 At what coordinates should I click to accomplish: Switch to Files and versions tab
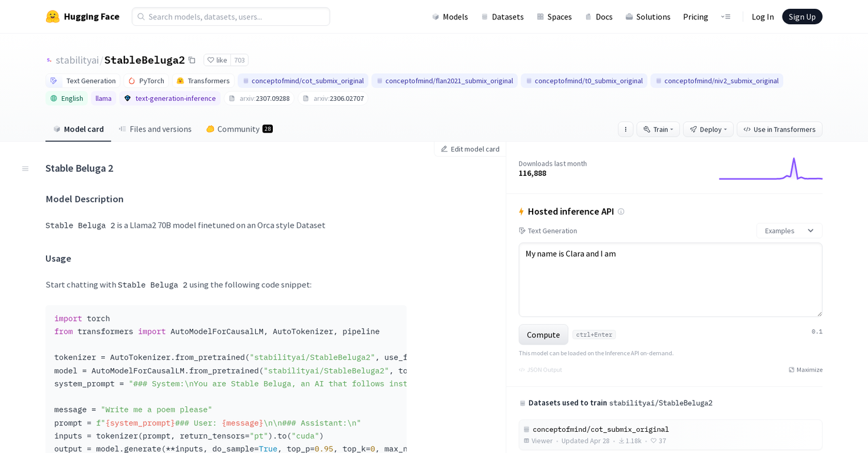coord(155,129)
